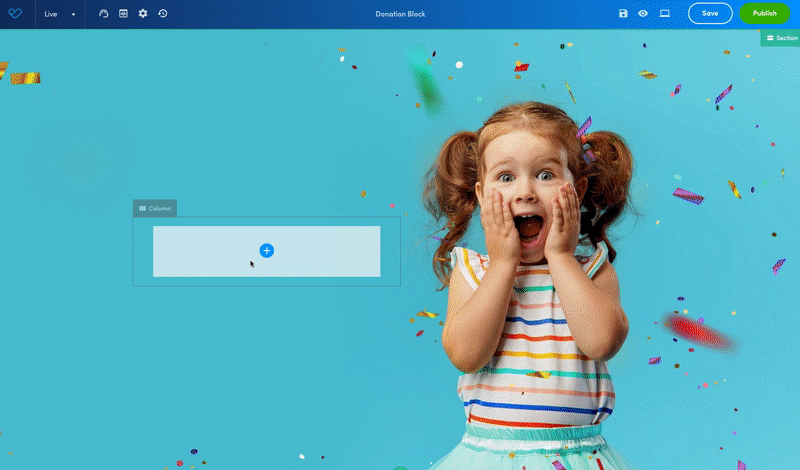This screenshot has height=470, width=800.
Task: Click the Section handle icon
Action: [x=769, y=38]
